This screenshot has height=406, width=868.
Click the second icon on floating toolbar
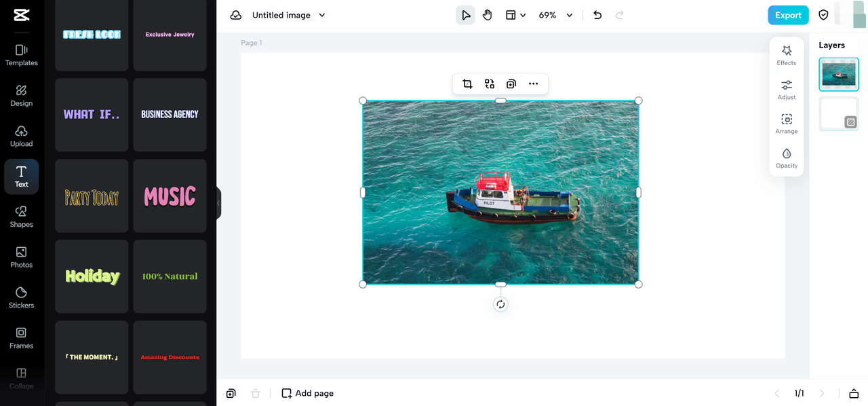490,84
